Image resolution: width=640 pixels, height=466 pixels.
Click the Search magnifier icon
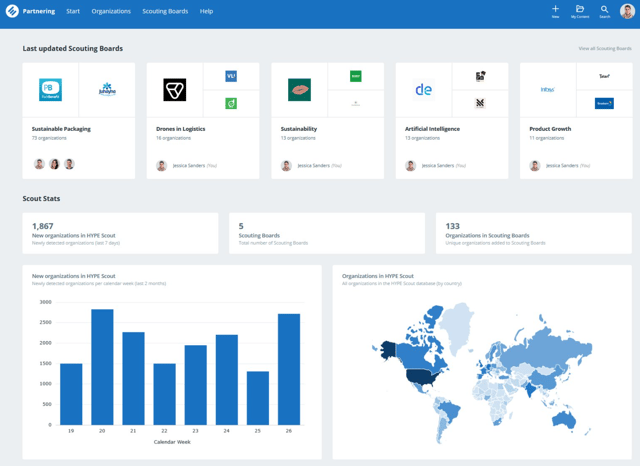pos(604,9)
